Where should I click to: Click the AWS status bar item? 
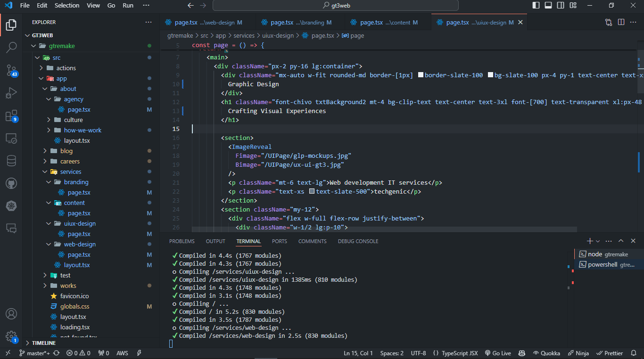tap(122, 353)
